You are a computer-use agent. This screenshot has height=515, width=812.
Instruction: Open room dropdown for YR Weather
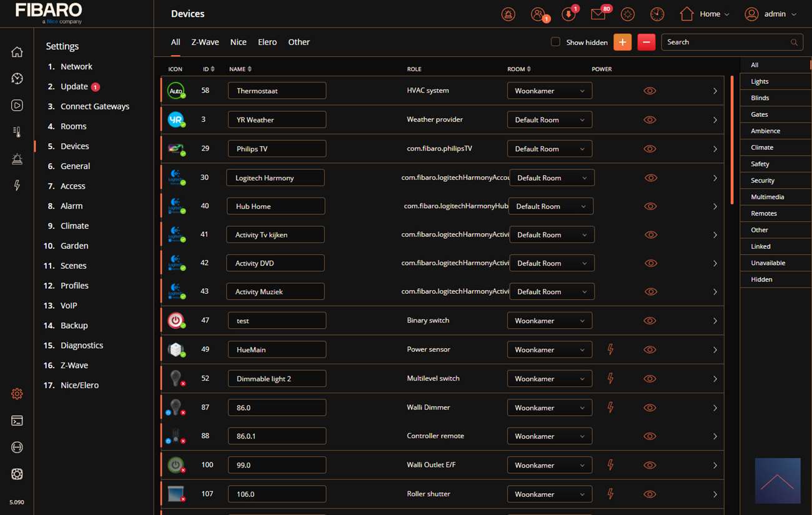pyautogui.click(x=549, y=120)
